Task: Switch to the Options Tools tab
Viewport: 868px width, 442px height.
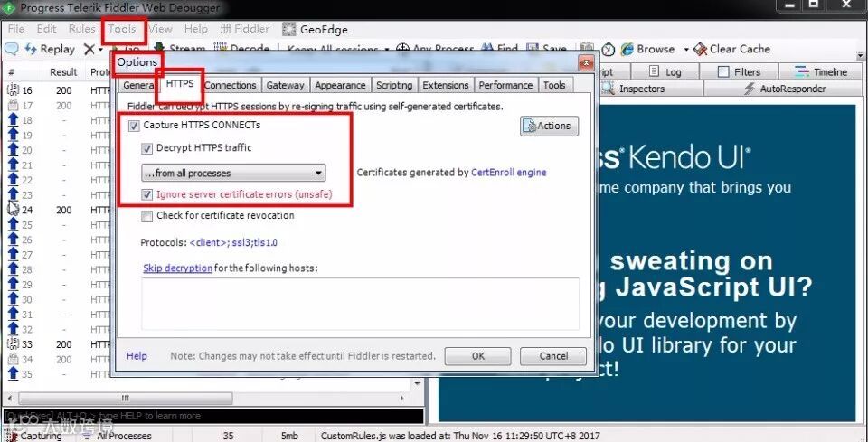Action: (554, 85)
